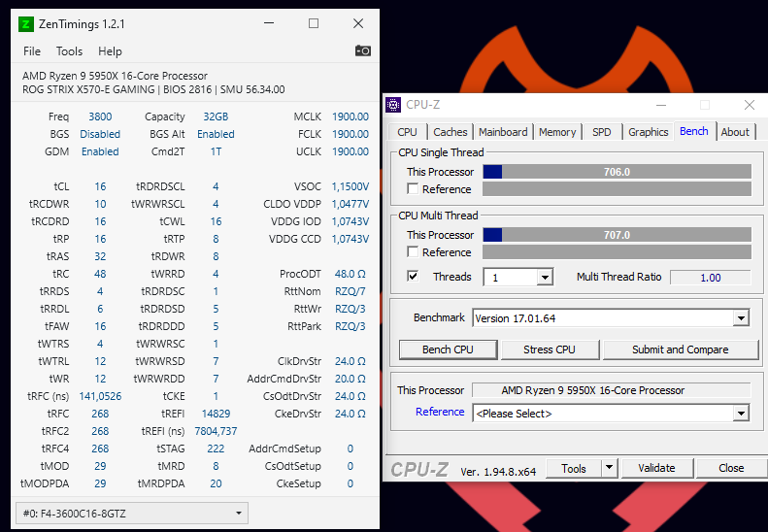Click the Bench CPU button

click(449, 349)
